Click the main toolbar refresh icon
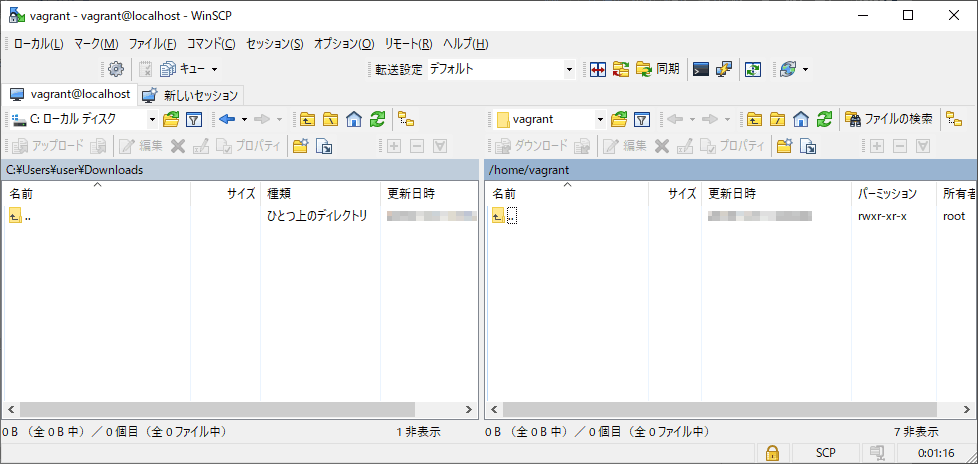Image resolution: width=978 pixels, height=464 pixels. point(753,69)
